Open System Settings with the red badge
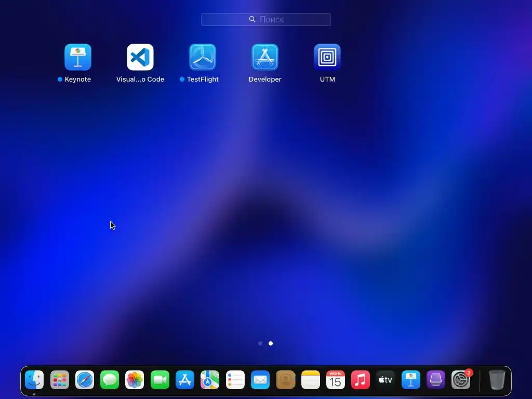 (x=461, y=380)
